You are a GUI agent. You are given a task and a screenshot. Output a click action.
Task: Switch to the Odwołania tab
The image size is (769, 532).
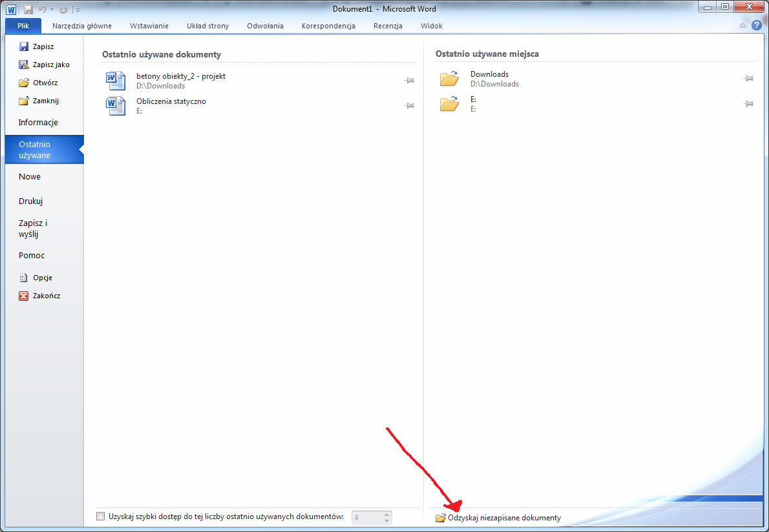266,26
